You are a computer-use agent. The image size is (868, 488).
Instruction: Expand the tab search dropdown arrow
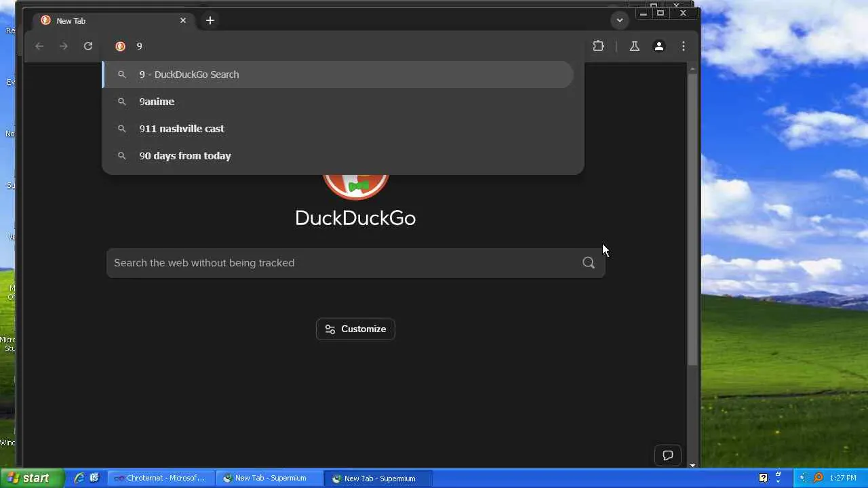pyautogui.click(x=620, y=20)
